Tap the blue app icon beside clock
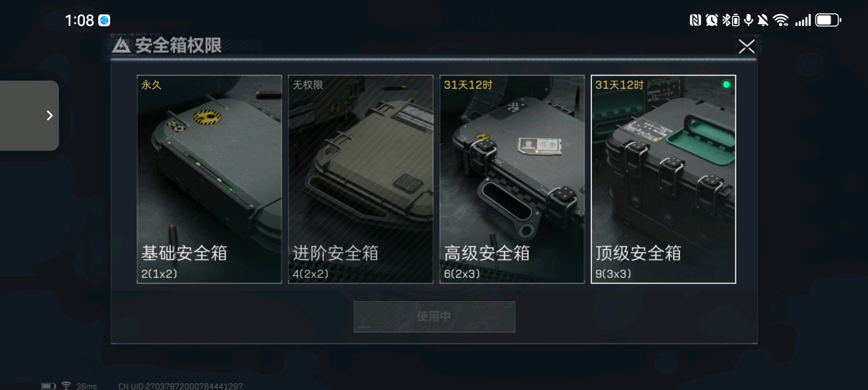The width and height of the screenshot is (868, 390). click(104, 20)
